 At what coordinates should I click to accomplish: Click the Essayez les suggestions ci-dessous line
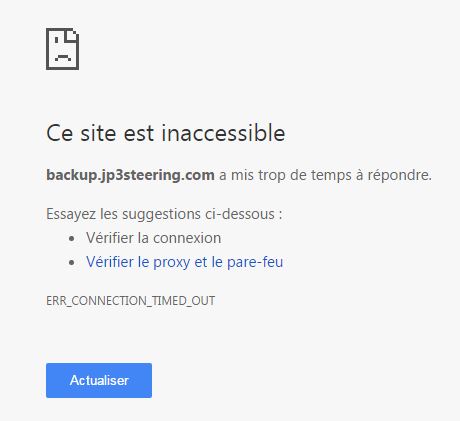[x=164, y=214]
